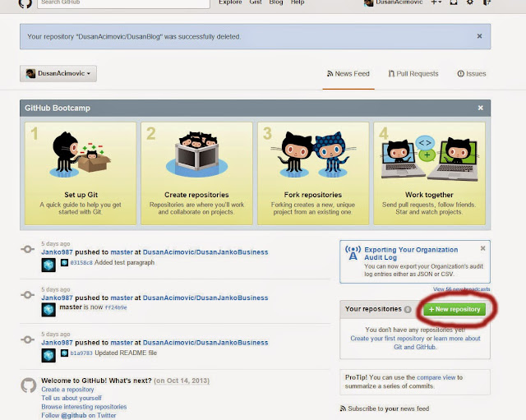
Task: Open Follow @github on Twitter link
Action: tap(79, 415)
